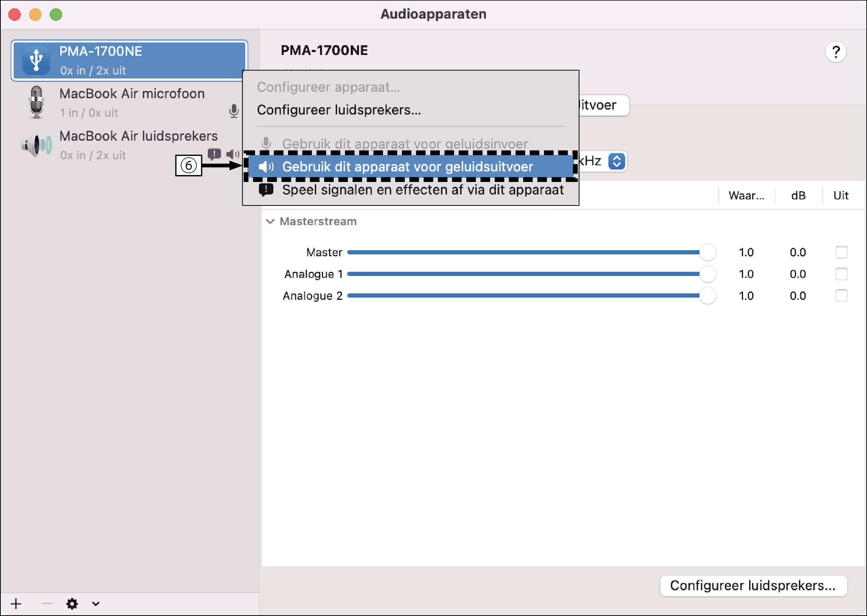Enable mute checkbox for Analogue 2
Viewport: 867px width, 616px height.
(x=842, y=295)
